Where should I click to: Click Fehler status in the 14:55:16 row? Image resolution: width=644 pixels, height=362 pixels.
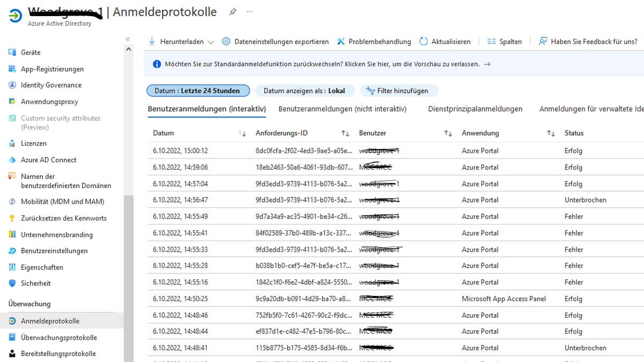[x=574, y=282]
